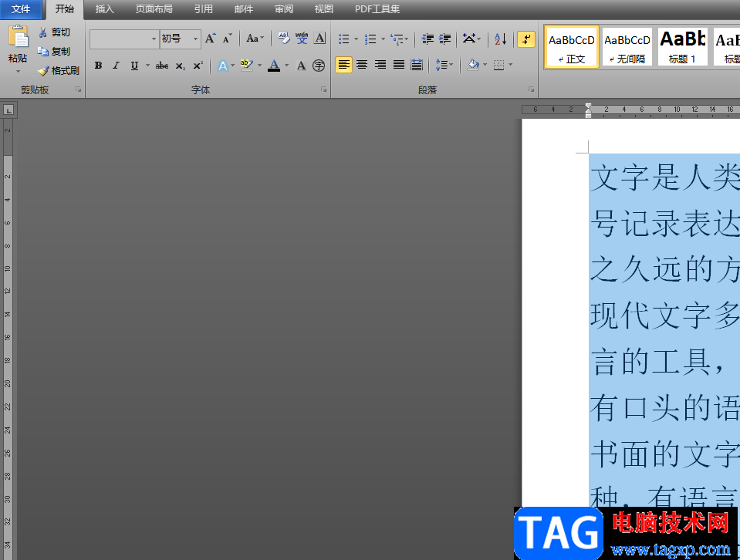Clear formatting with eraser icon
The height and width of the screenshot is (560, 740).
pyautogui.click(x=284, y=39)
